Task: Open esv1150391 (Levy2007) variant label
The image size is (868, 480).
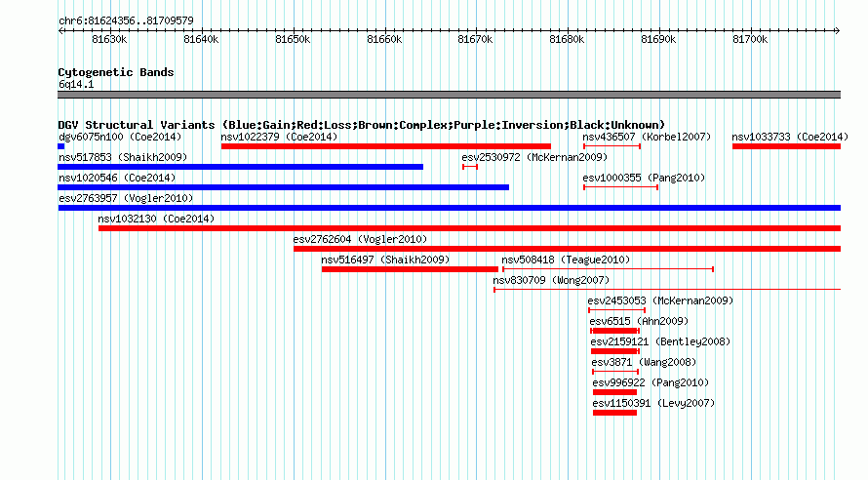Action: click(653, 403)
